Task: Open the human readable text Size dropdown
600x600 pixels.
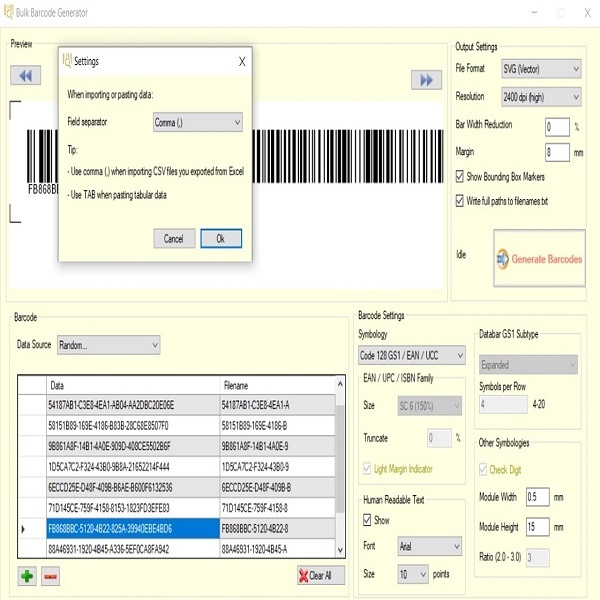Action: pyautogui.click(x=413, y=574)
